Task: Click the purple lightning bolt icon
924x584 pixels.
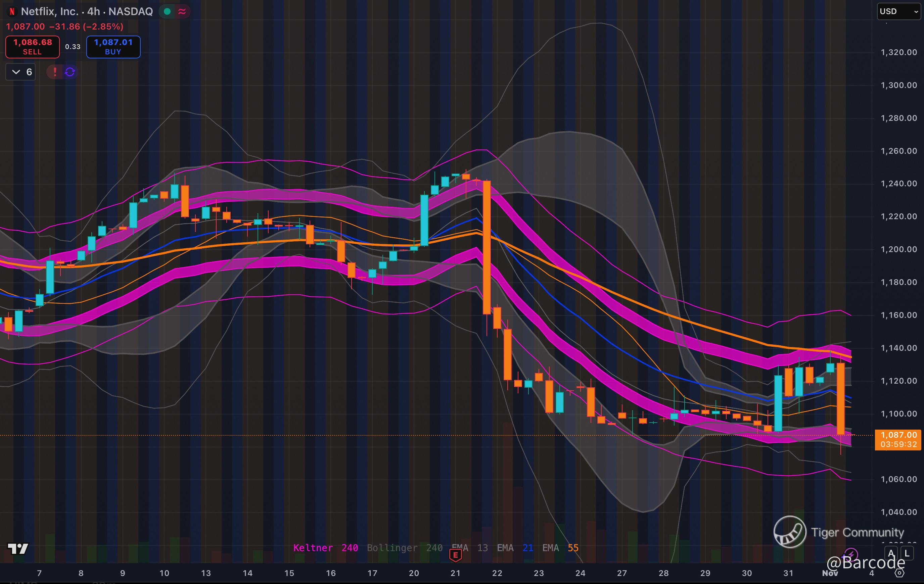Action: click(x=851, y=554)
